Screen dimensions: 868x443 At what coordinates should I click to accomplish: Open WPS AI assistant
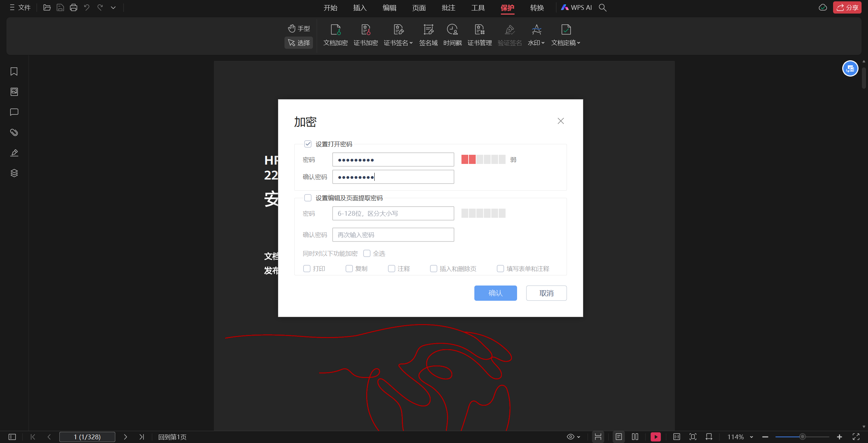click(576, 7)
